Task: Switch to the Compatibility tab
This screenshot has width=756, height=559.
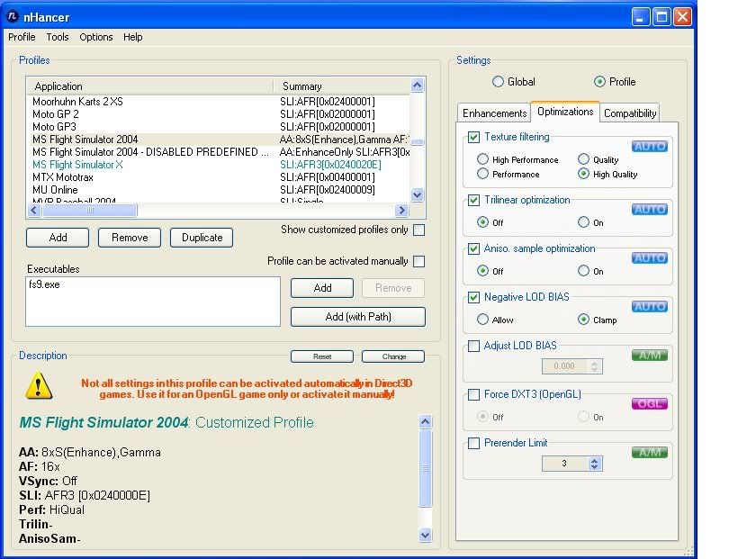Action: click(630, 113)
